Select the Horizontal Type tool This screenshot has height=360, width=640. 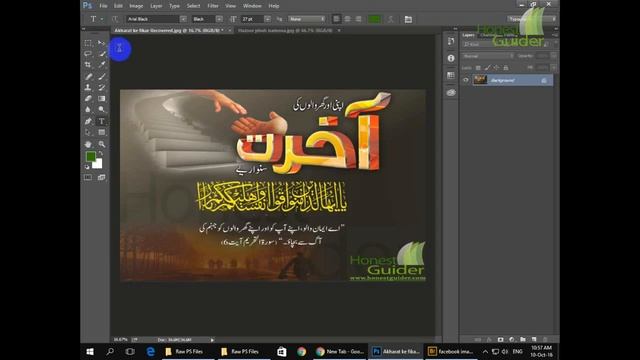pyautogui.click(x=102, y=121)
